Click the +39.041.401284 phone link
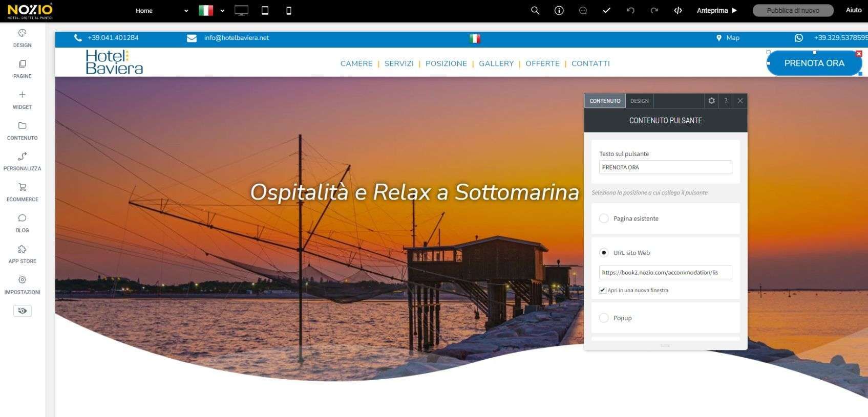 coord(113,38)
